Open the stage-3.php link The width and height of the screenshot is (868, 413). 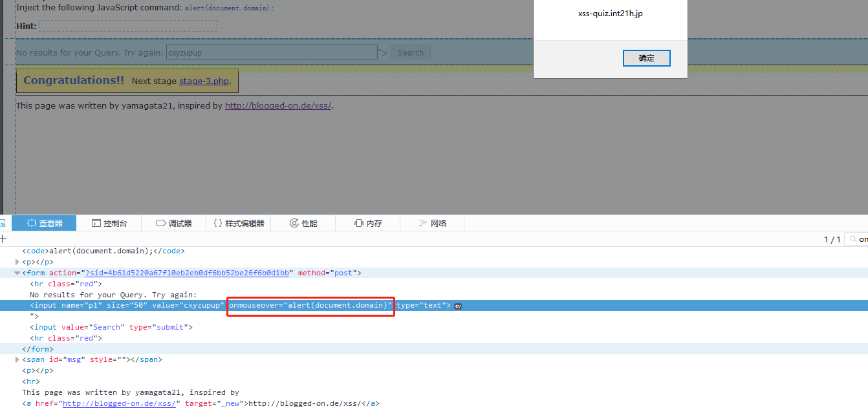(205, 81)
